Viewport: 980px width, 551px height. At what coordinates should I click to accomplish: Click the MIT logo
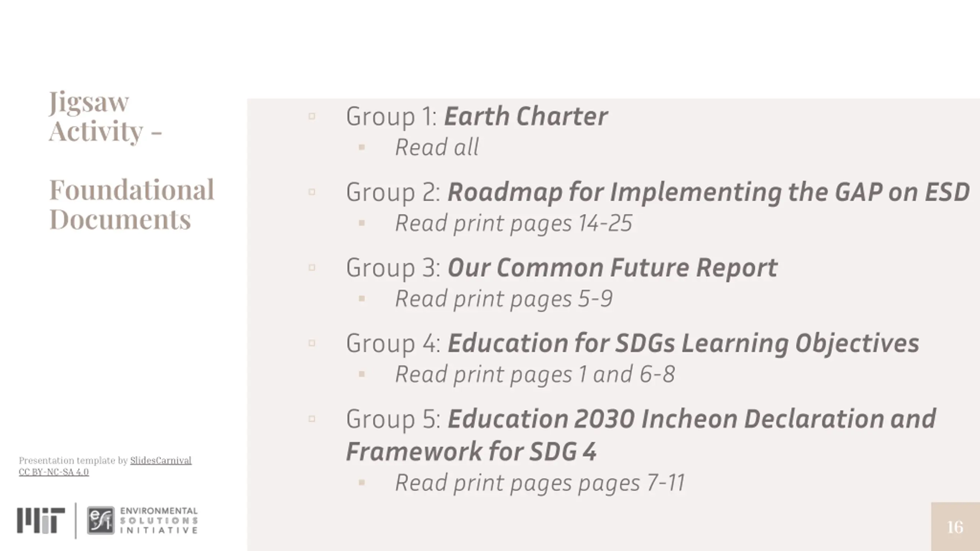click(x=41, y=520)
